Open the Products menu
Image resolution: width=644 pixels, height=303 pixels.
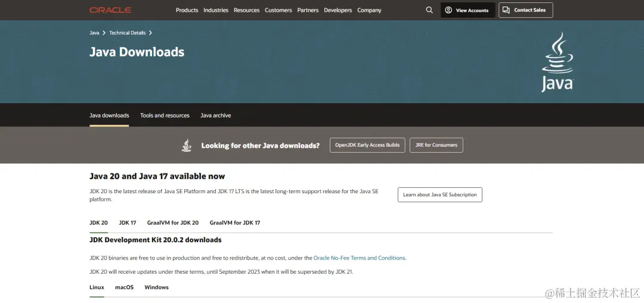coord(187,10)
